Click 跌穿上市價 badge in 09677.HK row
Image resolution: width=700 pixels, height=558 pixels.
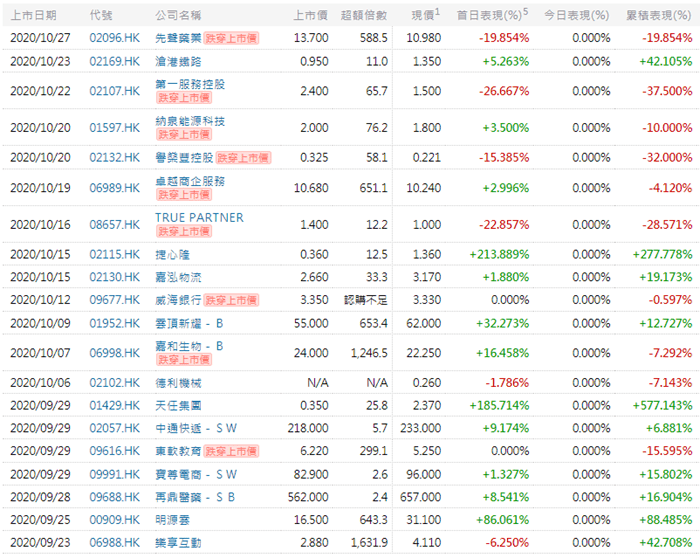231,300
